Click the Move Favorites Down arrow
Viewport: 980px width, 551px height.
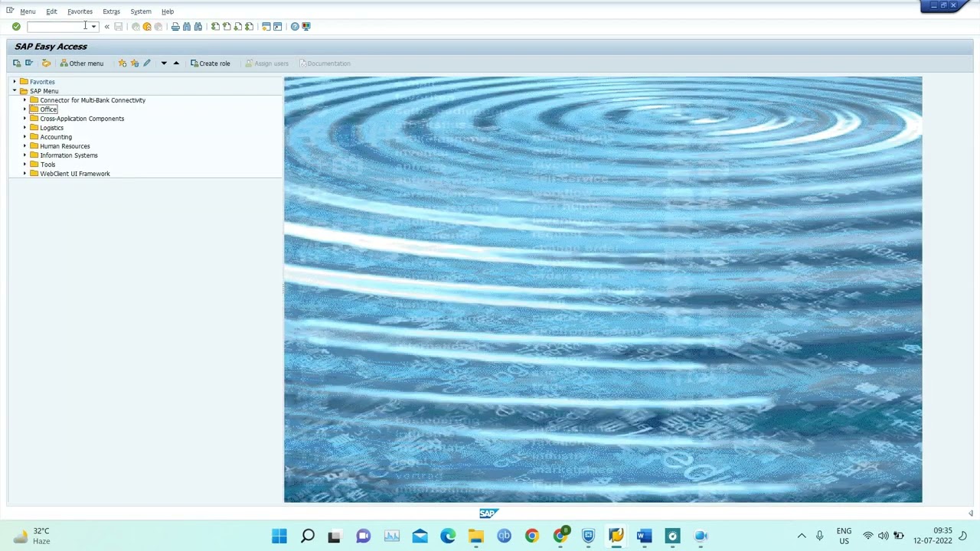(164, 64)
